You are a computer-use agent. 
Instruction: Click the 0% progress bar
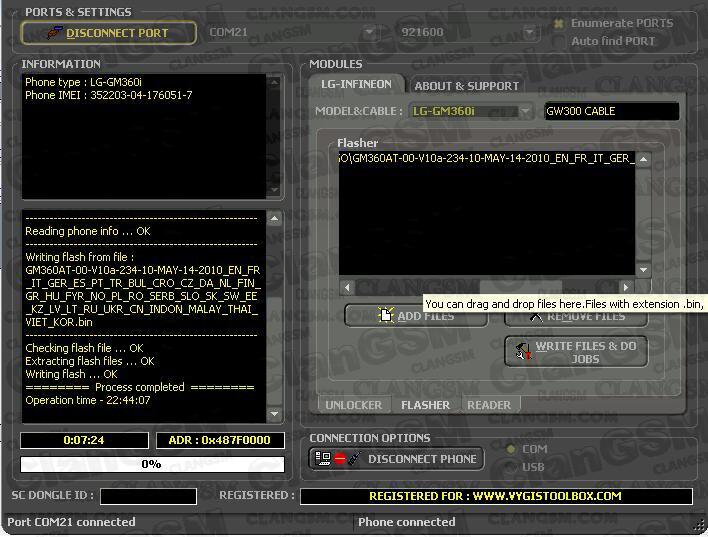pos(151,464)
